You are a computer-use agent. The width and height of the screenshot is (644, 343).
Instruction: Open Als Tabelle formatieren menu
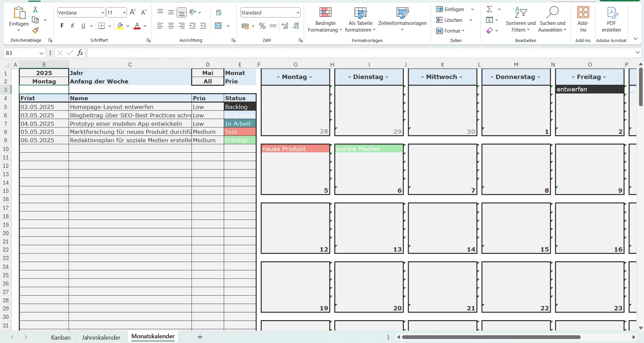360,20
